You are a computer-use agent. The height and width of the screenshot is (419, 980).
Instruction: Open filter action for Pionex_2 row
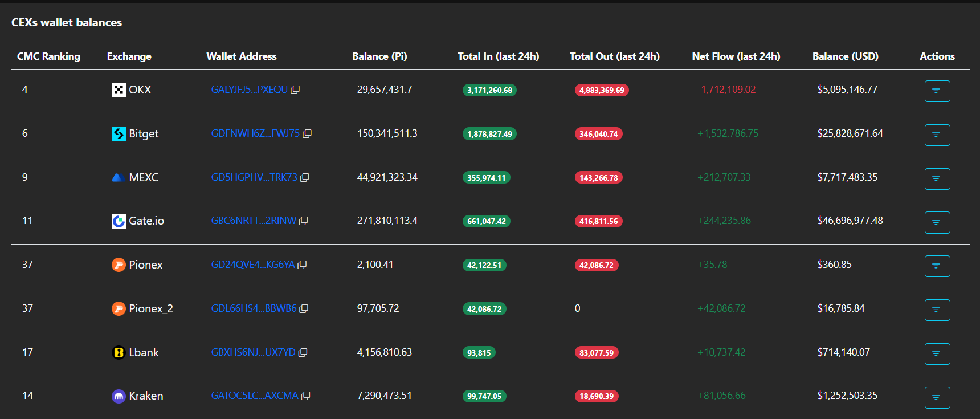pyautogui.click(x=937, y=310)
